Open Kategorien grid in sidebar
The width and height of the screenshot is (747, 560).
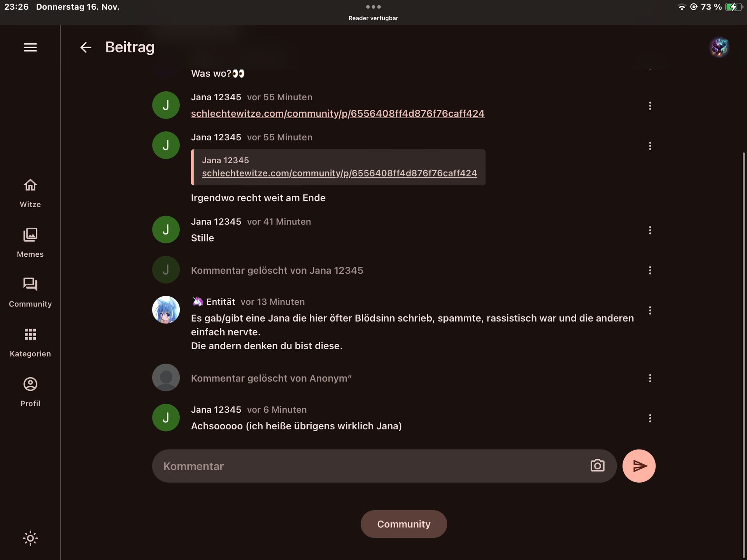[x=30, y=342]
